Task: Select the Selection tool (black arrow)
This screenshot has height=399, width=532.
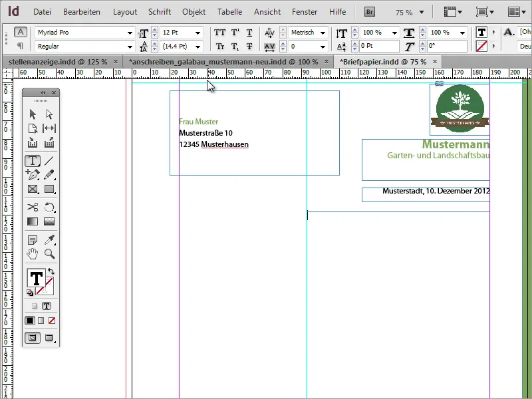Action: [33, 114]
